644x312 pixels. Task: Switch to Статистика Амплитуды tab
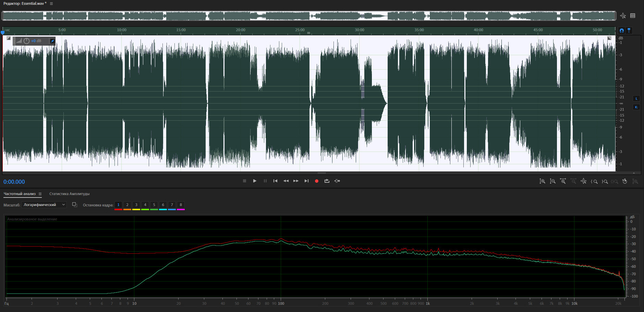(69, 194)
